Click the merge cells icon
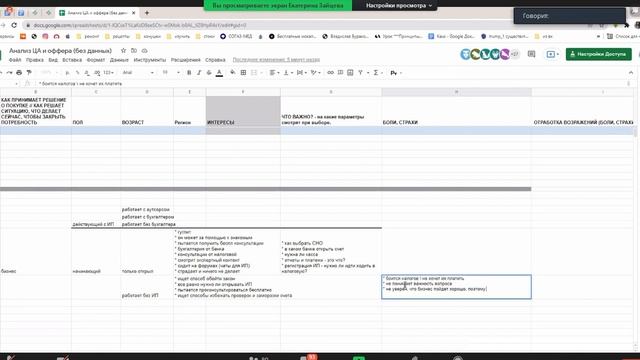This screenshot has width=640, height=360. 254,73
